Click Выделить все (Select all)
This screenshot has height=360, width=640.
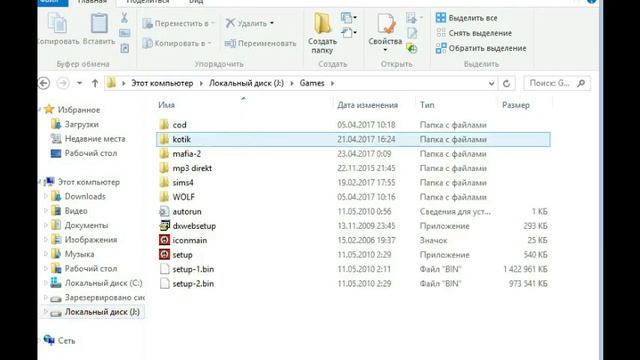click(467, 18)
